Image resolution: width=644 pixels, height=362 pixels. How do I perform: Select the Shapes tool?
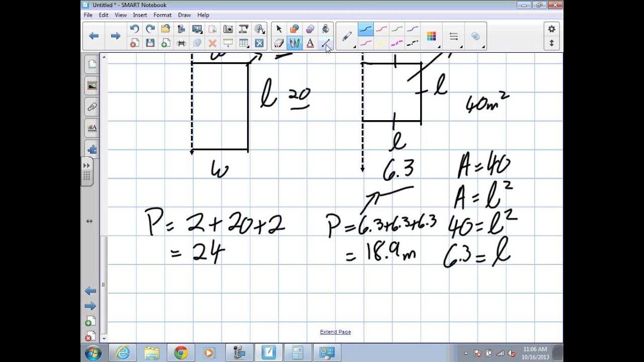(x=295, y=29)
